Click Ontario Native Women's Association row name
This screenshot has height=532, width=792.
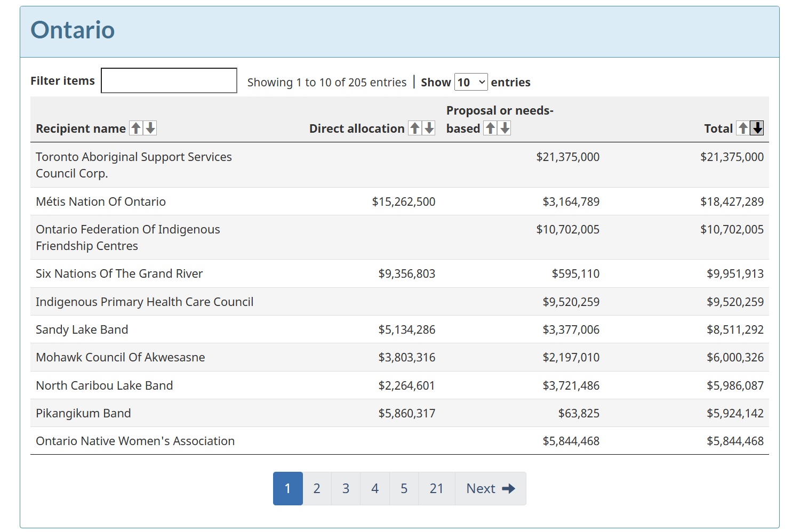point(135,441)
